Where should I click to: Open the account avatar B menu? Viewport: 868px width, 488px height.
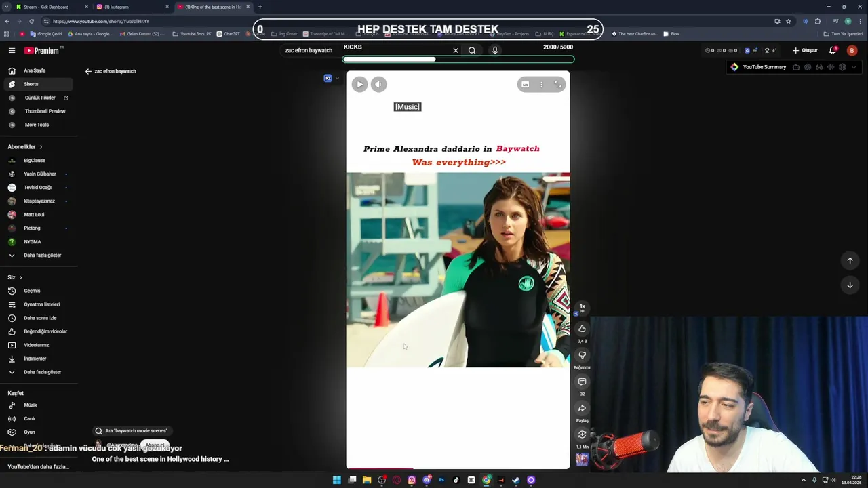[852, 50]
